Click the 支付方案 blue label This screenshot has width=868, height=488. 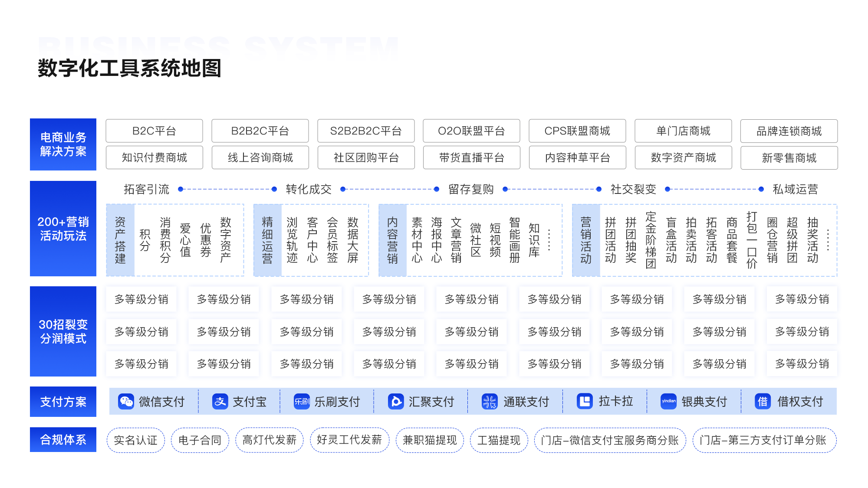point(63,402)
